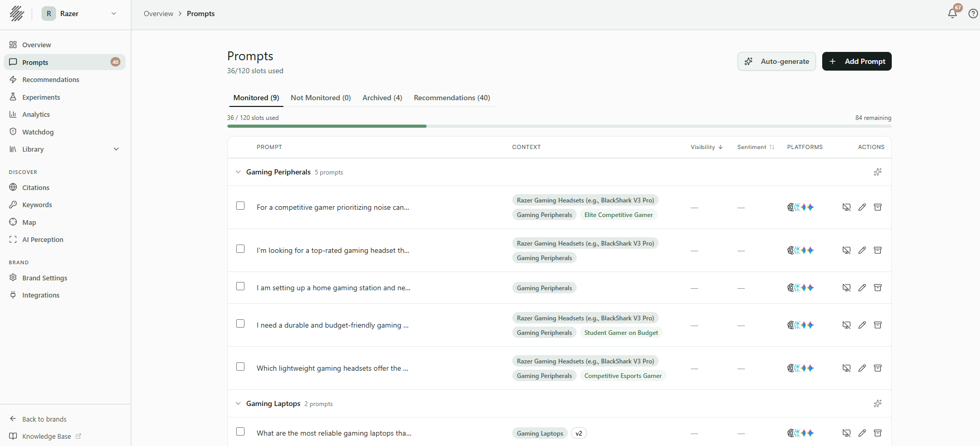Image resolution: width=980 pixels, height=446 pixels.
Task: Select checkbox for 'I am setting up a home gaming' prompt
Action: [x=240, y=286]
